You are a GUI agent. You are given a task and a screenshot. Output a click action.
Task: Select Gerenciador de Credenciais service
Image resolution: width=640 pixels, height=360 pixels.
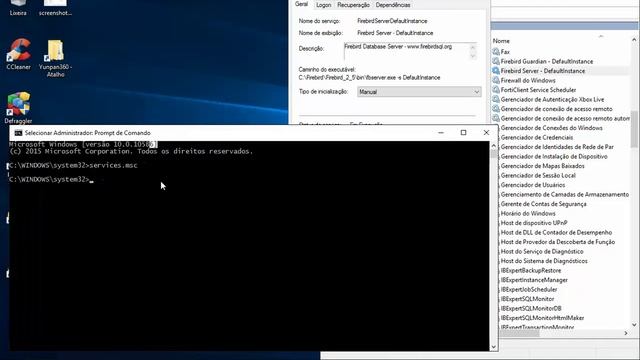tap(537, 138)
